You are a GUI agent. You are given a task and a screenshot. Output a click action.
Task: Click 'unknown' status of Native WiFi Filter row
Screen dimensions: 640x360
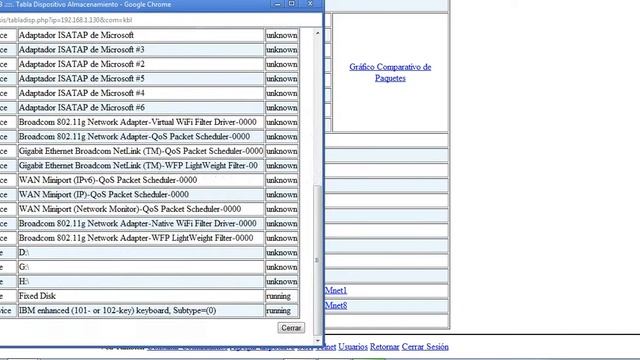(x=282, y=224)
